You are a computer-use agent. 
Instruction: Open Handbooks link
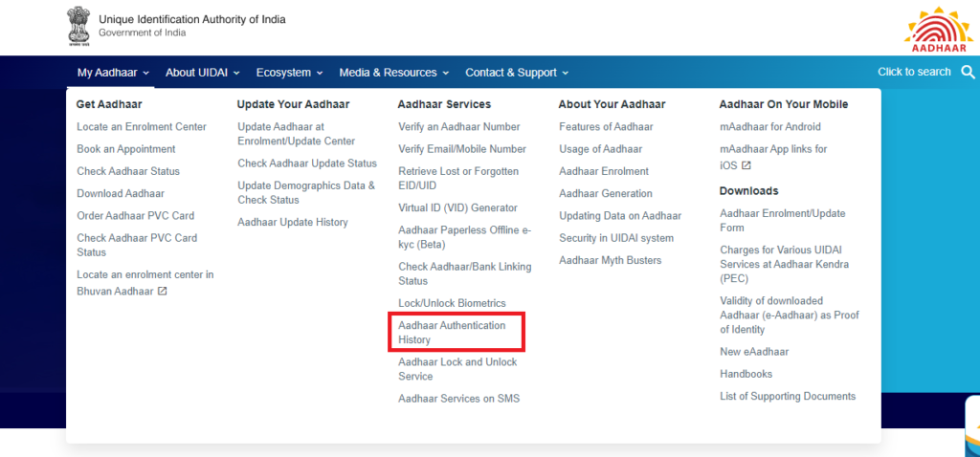(x=746, y=374)
